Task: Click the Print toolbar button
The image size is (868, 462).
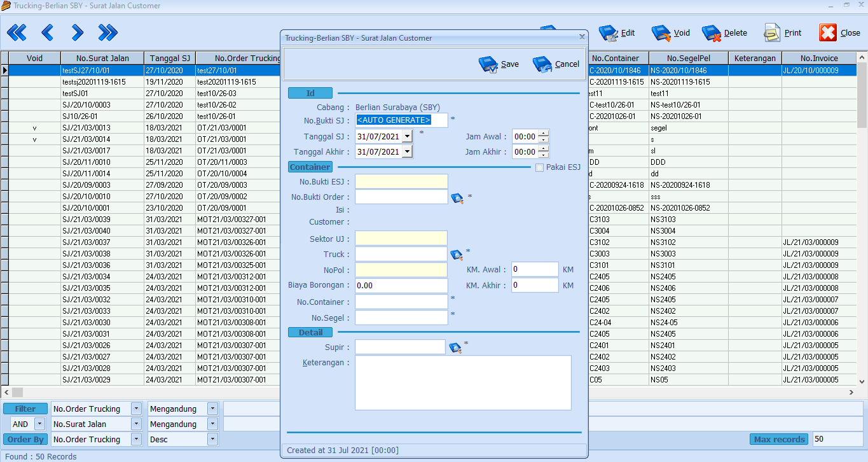Action: [x=783, y=33]
